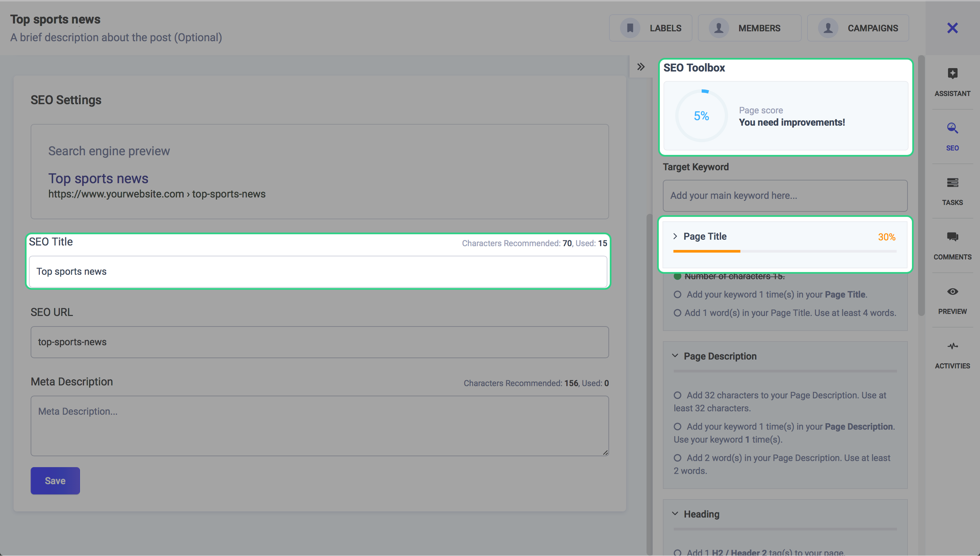This screenshot has width=980, height=556.
Task: Click the Preview eye icon
Action: click(x=952, y=292)
